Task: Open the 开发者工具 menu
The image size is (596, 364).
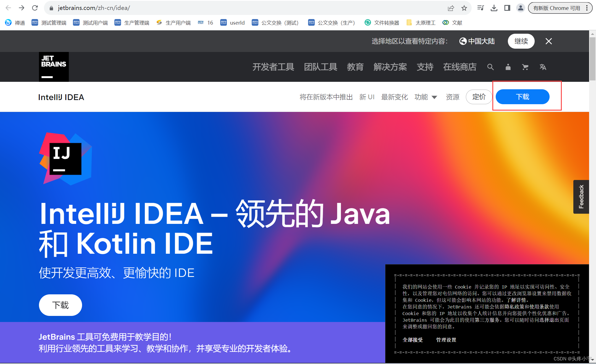Action: 273,67
